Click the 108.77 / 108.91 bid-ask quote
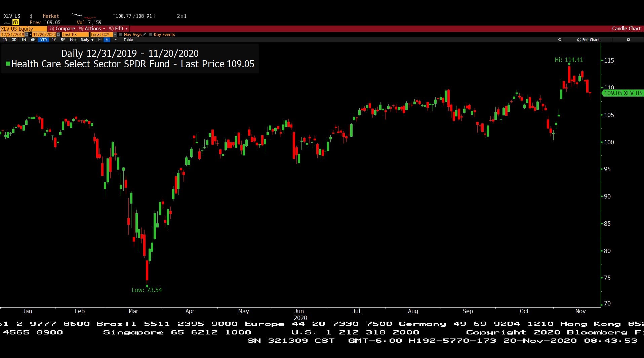 [134, 16]
